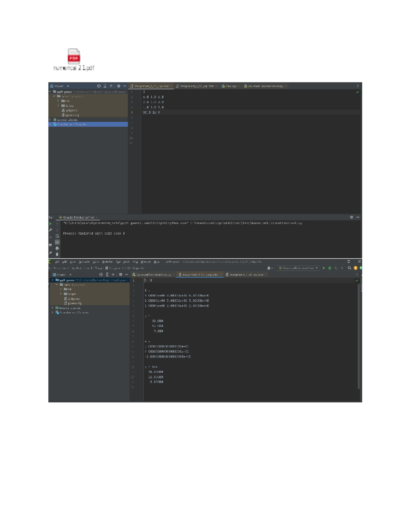Viewport: 411px width, 532px height.
Task: Collapse the pyth gauss root folder in lower tree
Action: 52,280
